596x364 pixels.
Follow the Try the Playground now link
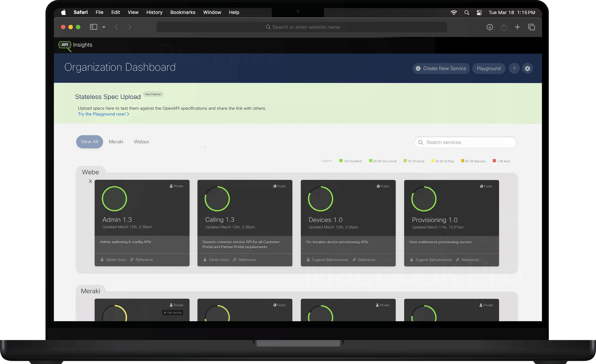pos(103,114)
